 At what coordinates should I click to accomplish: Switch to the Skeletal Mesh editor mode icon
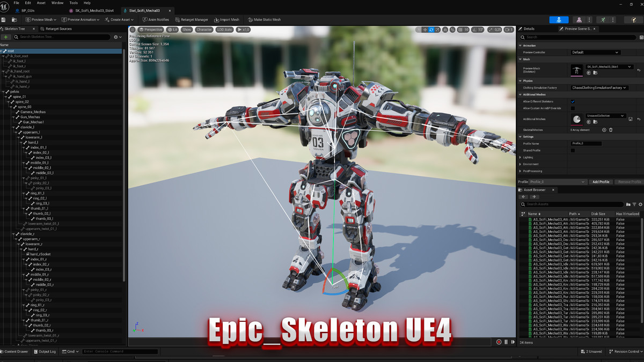tap(579, 20)
